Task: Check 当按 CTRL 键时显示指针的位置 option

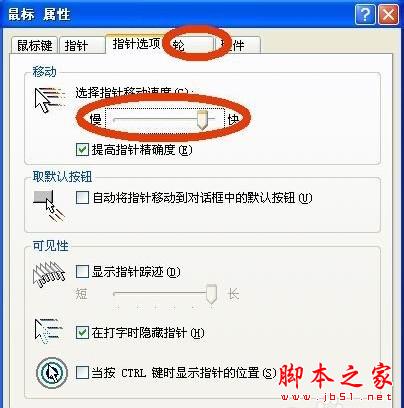Action: coord(82,372)
